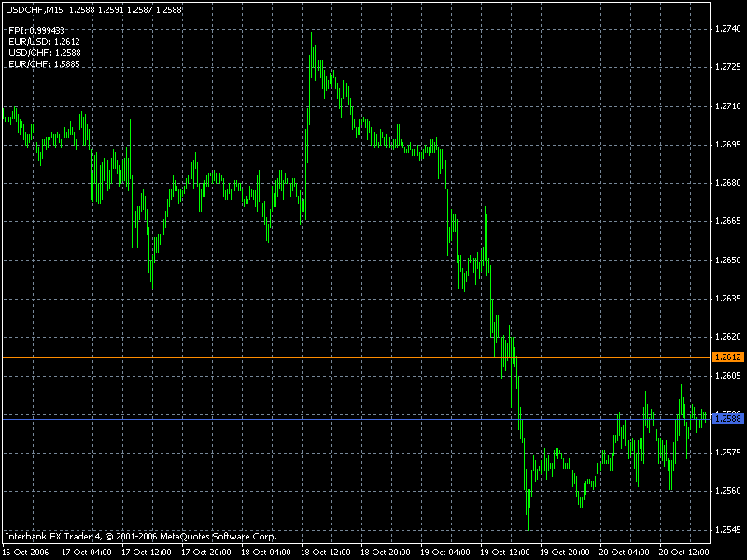Click on the horizontal time axis strip
Screen dimensions: 747x560
(373, 551)
